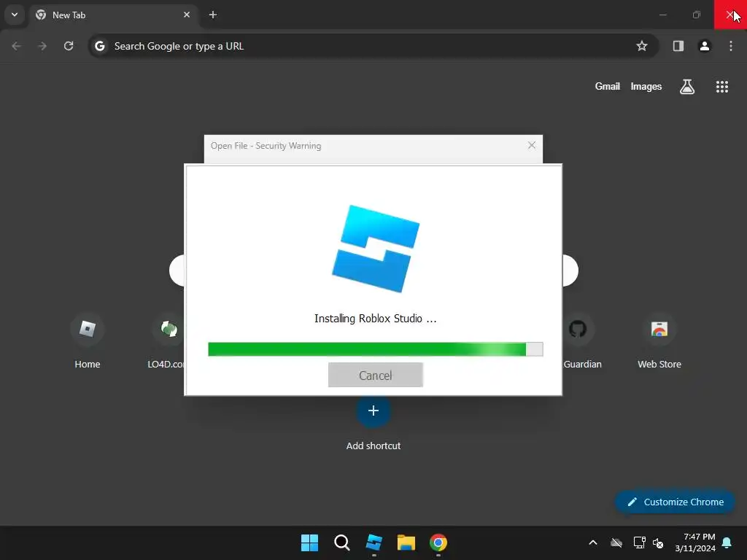This screenshot has height=560, width=747.
Task: Close the New Tab tab
Action: (x=187, y=15)
